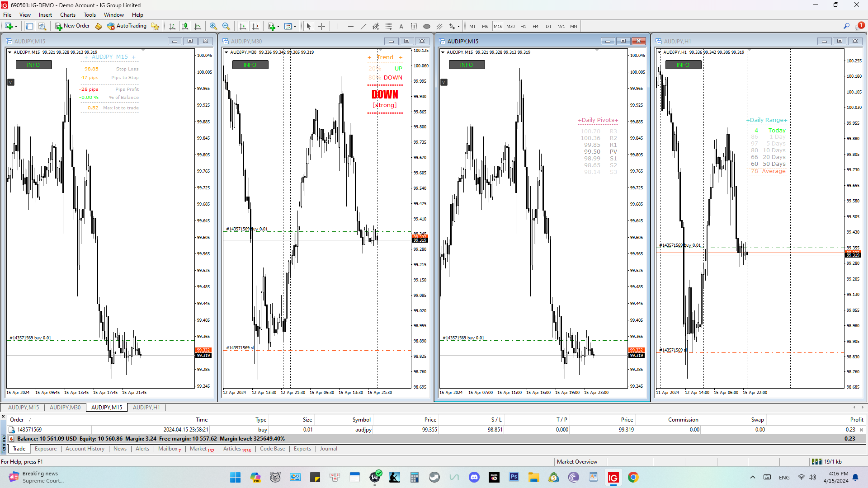Expand the Templates dropdown on toolbar

tap(295, 26)
